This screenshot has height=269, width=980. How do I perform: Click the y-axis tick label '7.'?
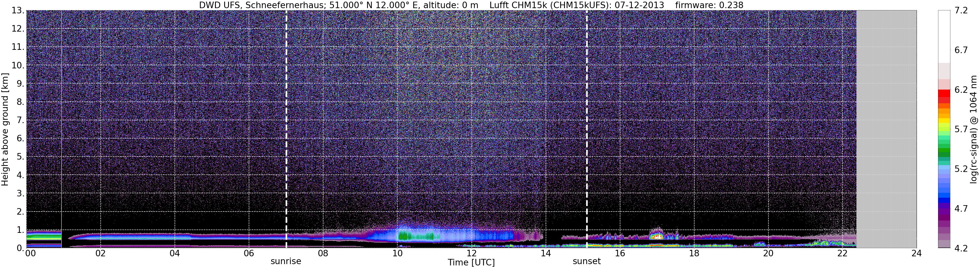pos(20,120)
